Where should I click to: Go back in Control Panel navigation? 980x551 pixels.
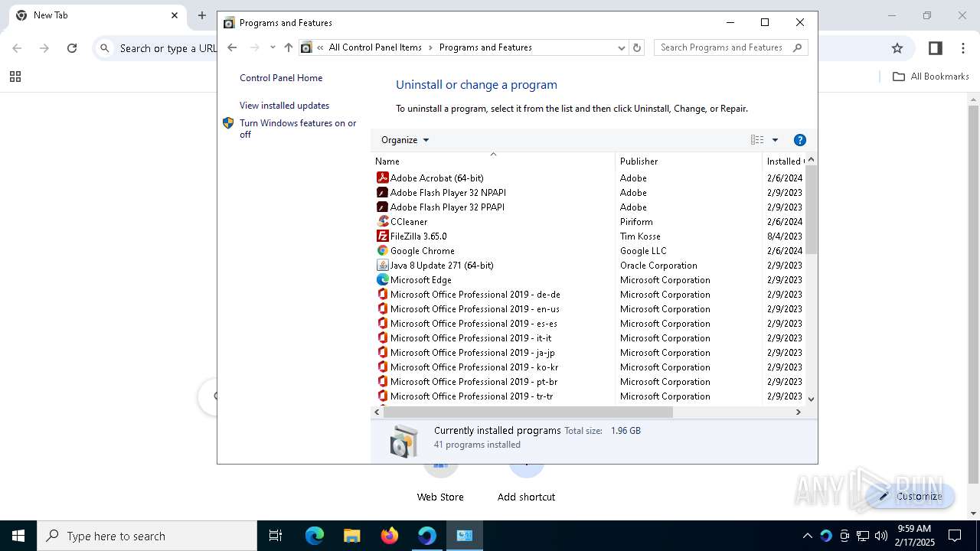coord(233,47)
